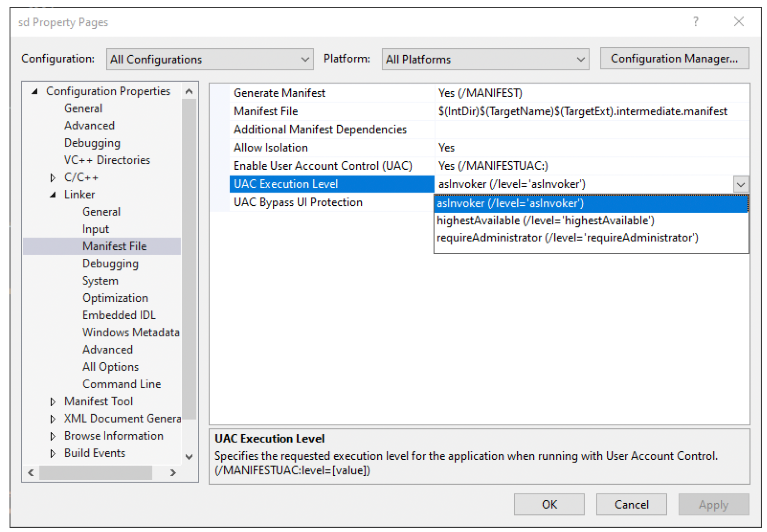This screenshot has height=532, width=767.
Task: Choose highestAvailable execution level
Action: (591, 221)
